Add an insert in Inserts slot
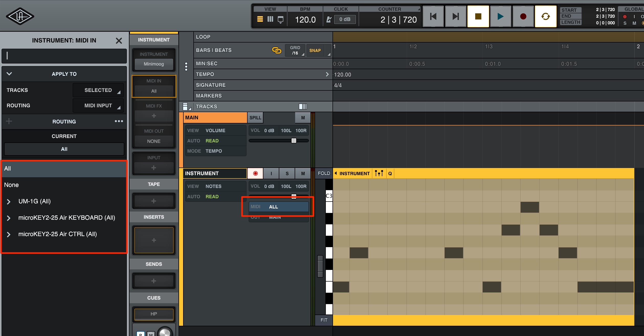The height and width of the screenshot is (336, 644). point(154,240)
